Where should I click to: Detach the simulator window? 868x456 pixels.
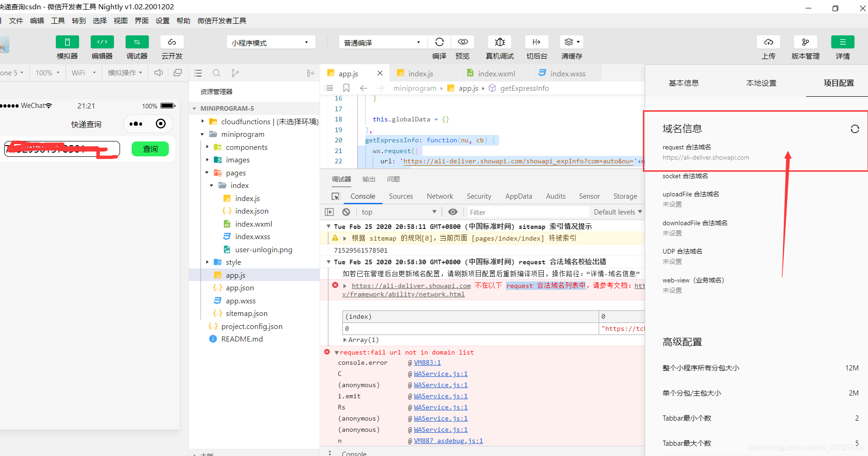pos(178,73)
